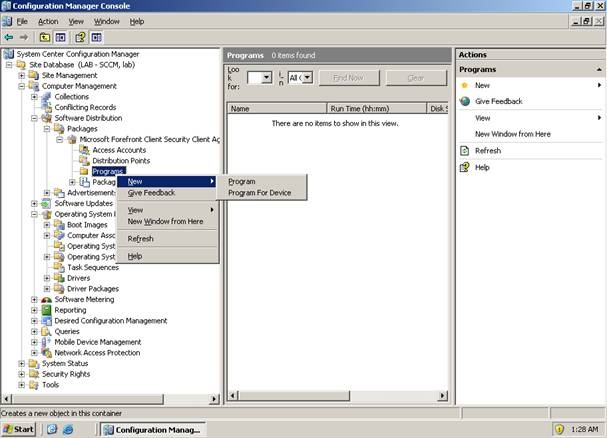
Task: Expand the Software Updates tree node
Action: 34,203
